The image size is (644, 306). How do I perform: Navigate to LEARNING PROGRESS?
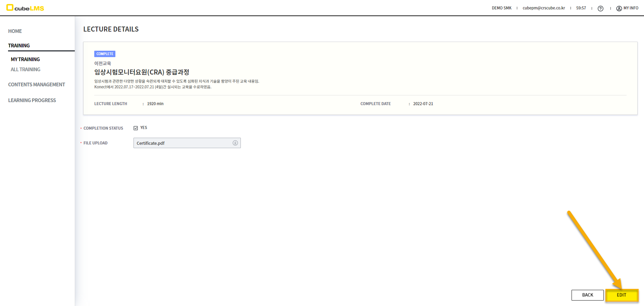pyautogui.click(x=32, y=100)
